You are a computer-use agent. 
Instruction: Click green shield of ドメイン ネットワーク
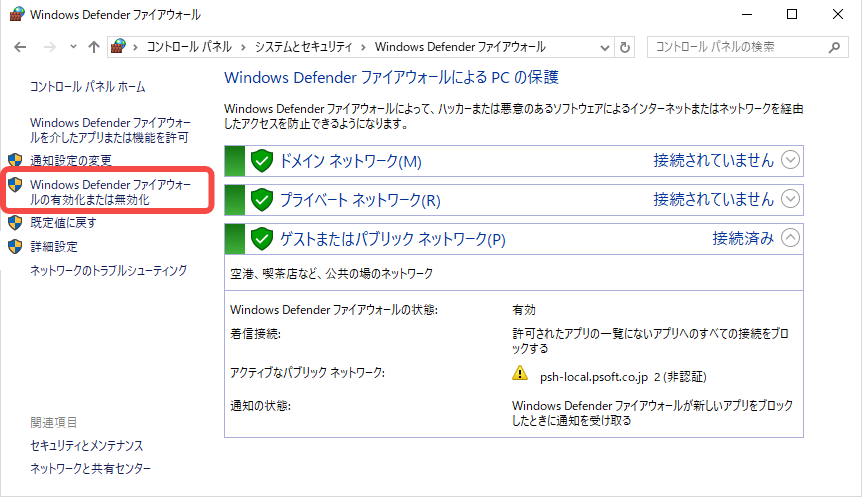262,161
